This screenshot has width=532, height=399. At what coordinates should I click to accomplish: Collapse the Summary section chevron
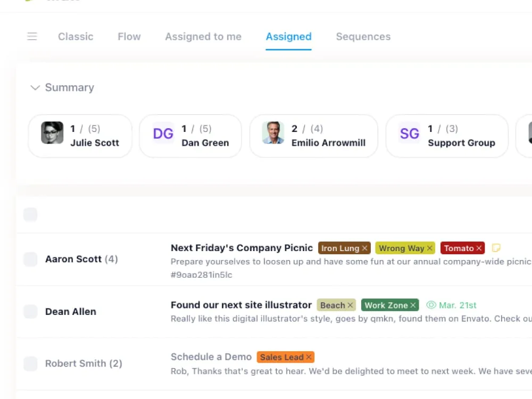pyautogui.click(x=35, y=88)
